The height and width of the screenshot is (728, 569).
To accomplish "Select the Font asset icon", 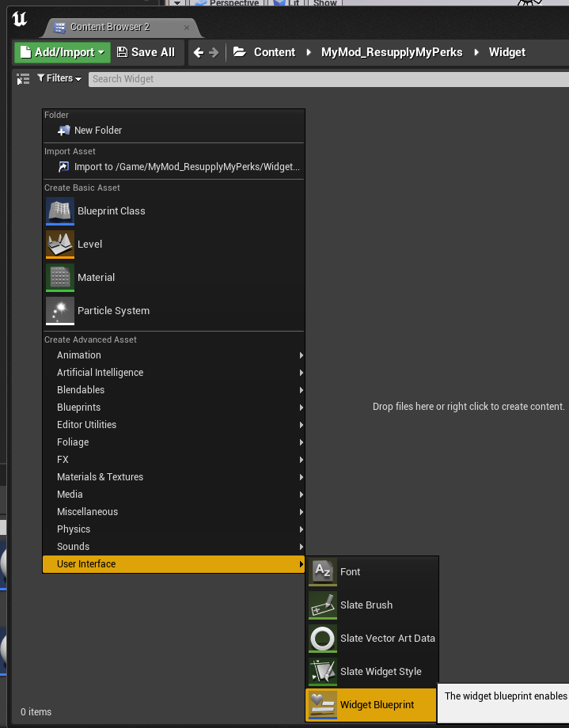I will pos(322,572).
